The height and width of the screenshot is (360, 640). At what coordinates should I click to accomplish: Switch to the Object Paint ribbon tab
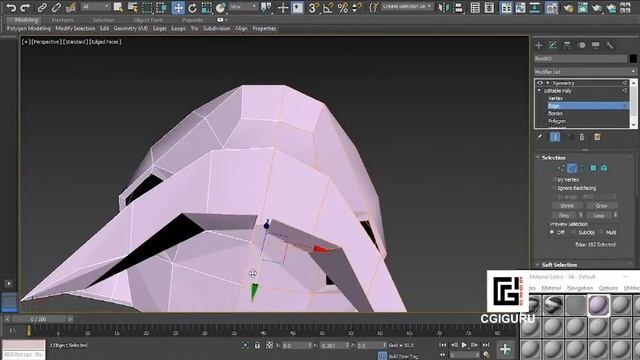148,20
